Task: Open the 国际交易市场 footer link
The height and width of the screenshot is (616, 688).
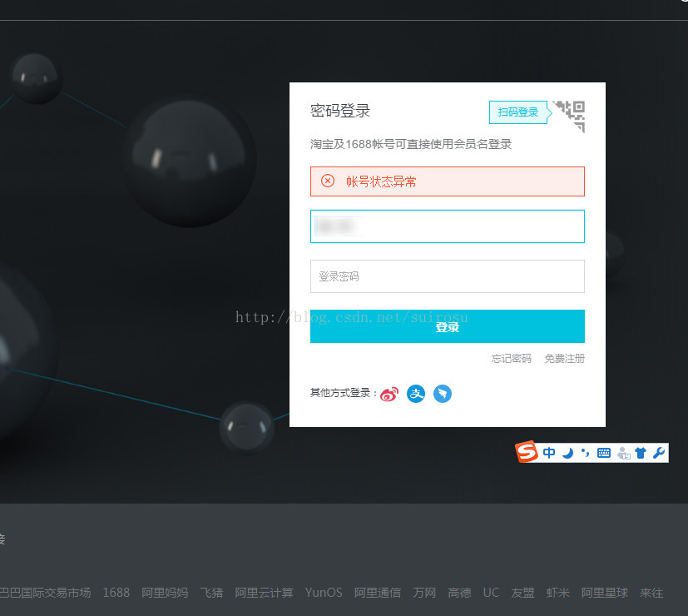Action: pyautogui.click(x=45, y=593)
